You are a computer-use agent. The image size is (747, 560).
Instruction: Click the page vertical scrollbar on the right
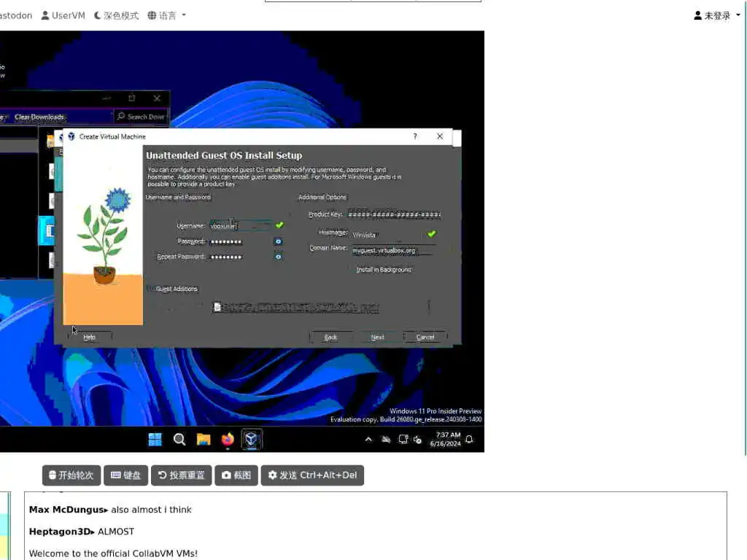[745, 228]
